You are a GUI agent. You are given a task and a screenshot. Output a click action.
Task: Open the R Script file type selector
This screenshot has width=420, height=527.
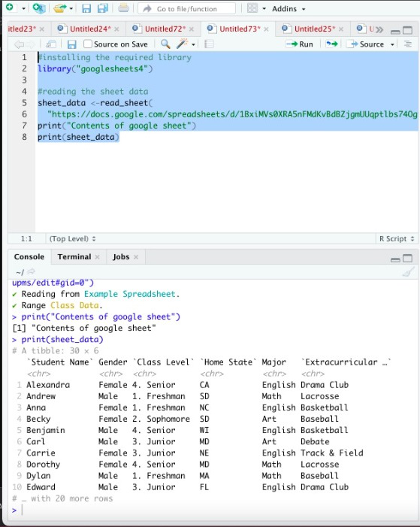click(397, 238)
